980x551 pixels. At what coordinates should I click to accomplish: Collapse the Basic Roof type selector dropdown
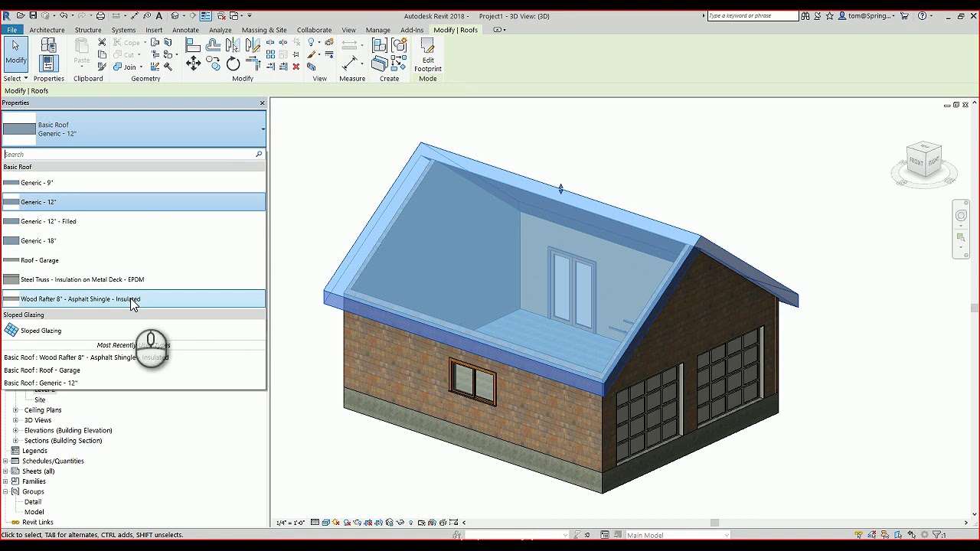point(263,129)
